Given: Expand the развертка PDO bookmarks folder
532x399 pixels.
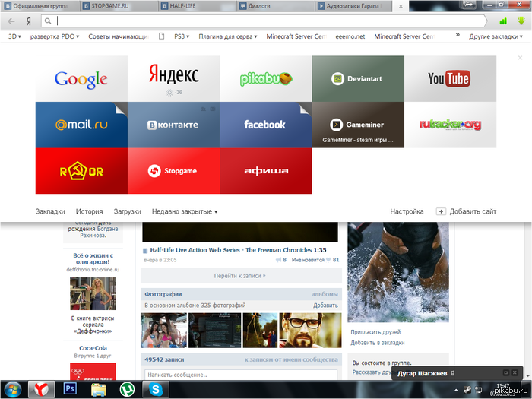Looking at the screenshot, I should point(55,36).
